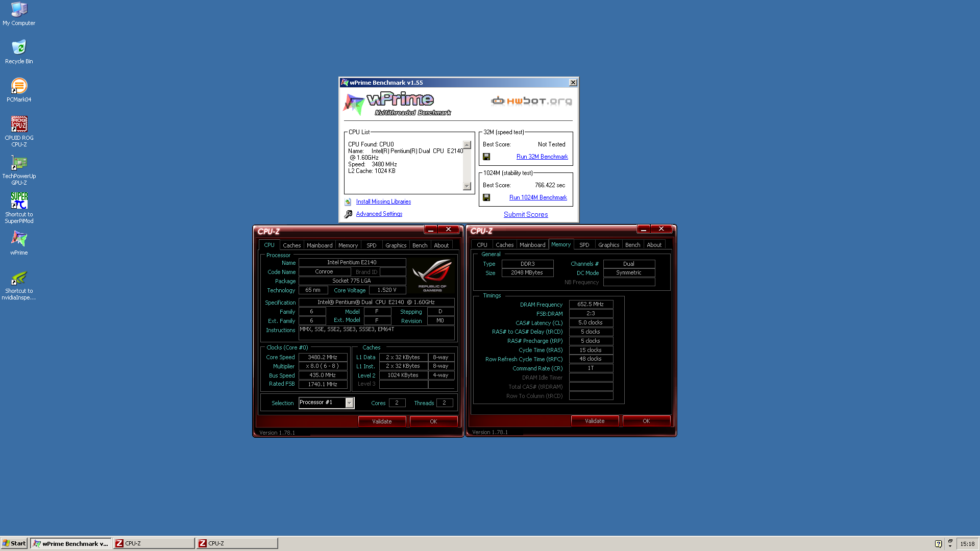Click Core Speed 3480.2 MHz field
980x551 pixels.
point(323,358)
